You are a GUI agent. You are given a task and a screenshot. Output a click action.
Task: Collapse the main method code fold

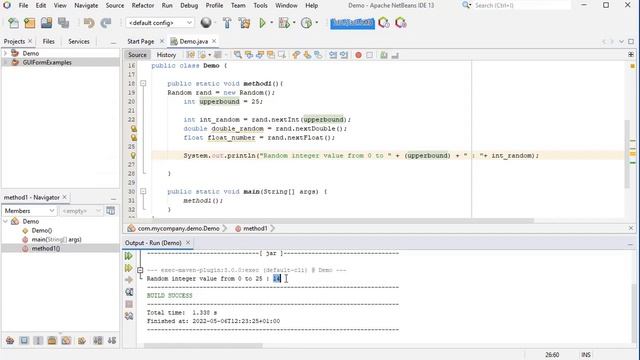143,191
